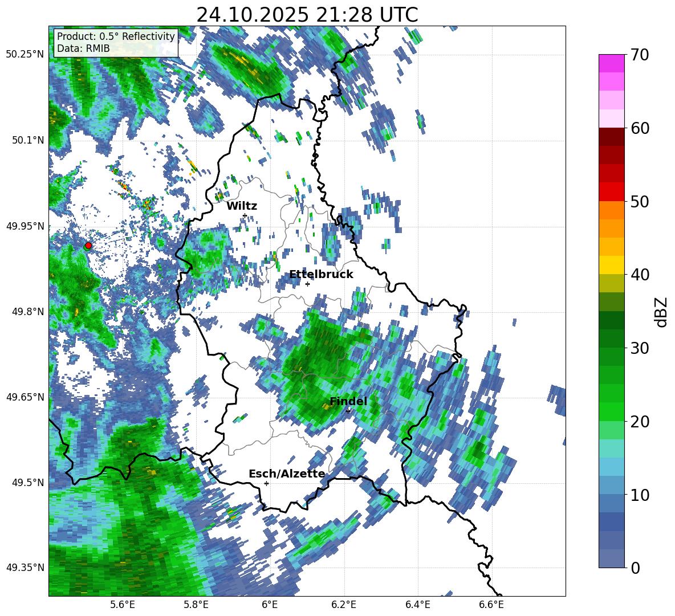
Task: Click the 5.6°E longitude label
Action: tap(122, 605)
